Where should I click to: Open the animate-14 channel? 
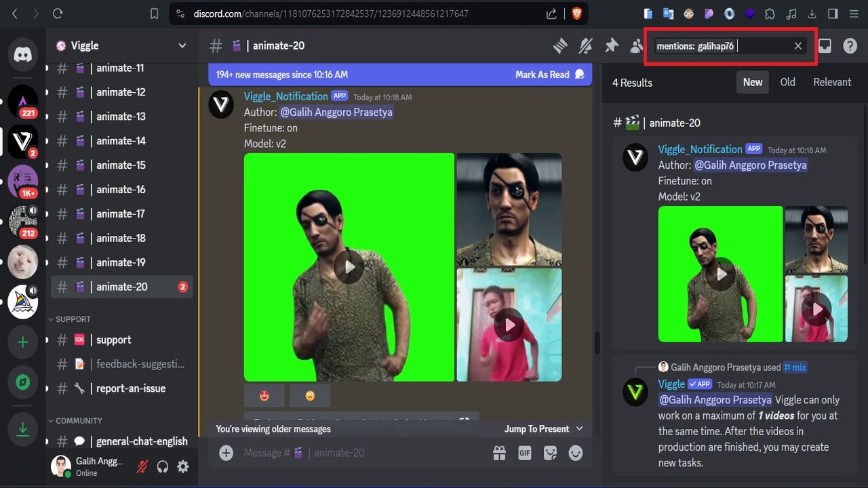coord(121,141)
